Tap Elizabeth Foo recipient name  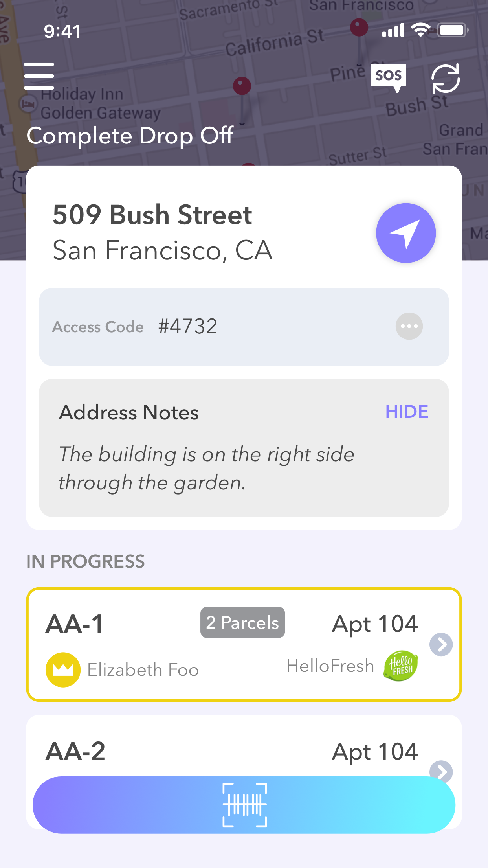143,669
